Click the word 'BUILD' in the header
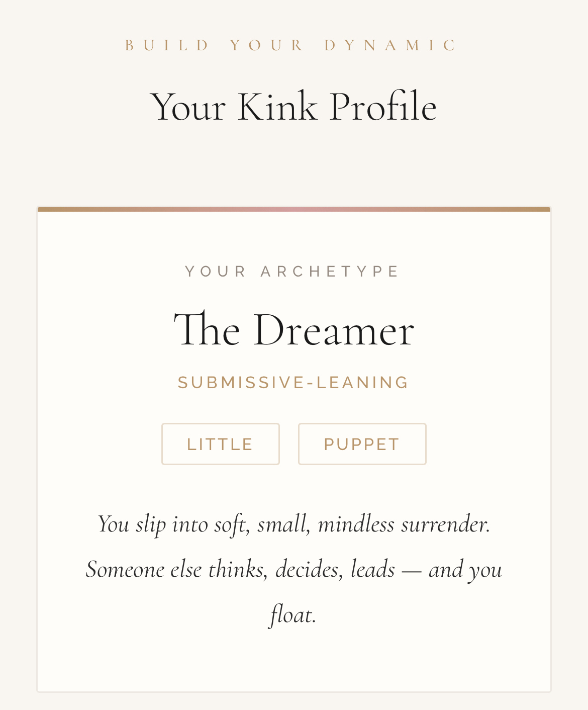 tap(168, 45)
